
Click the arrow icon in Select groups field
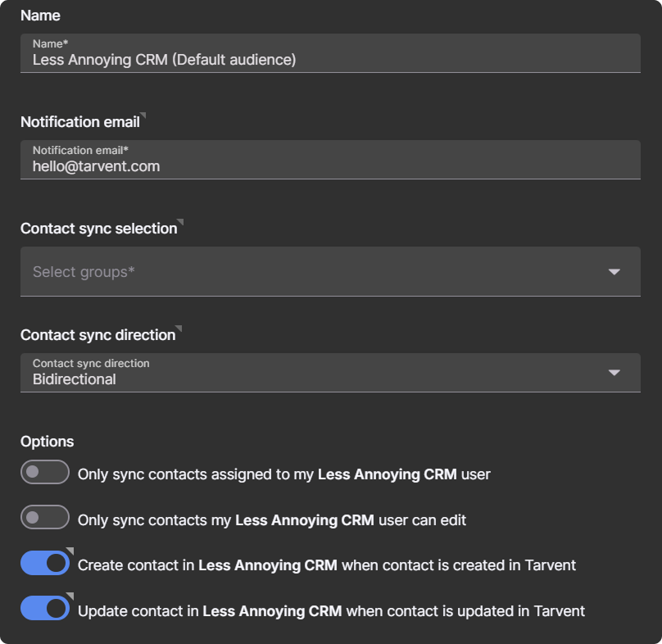(614, 272)
